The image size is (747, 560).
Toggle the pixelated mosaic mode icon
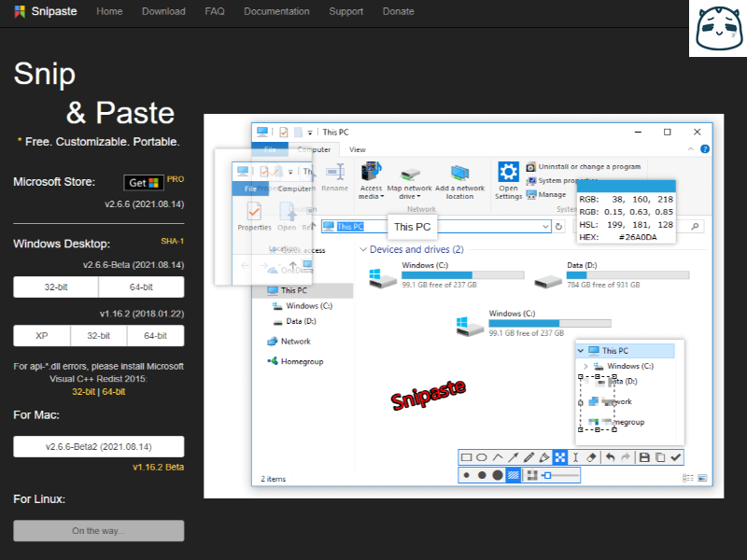pos(532,475)
